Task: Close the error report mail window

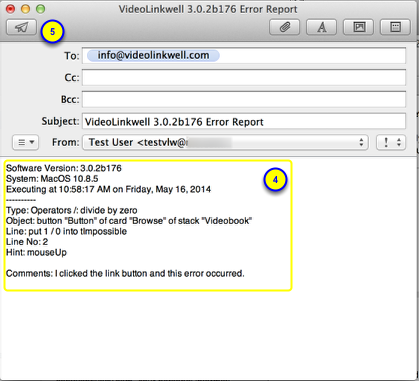Action: pyautogui.click(x=11, y=9)
